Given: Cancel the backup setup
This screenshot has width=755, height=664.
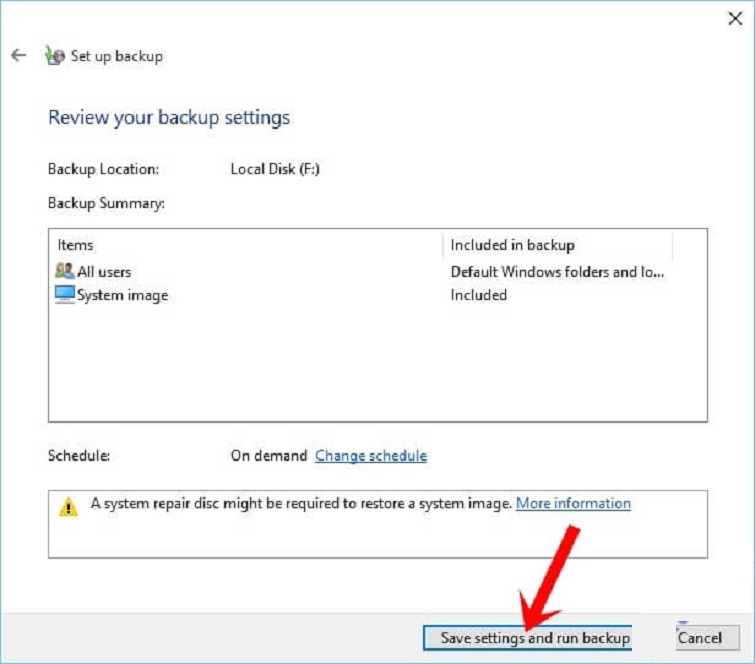Looking at the screenshot, I should pos(707,638).
